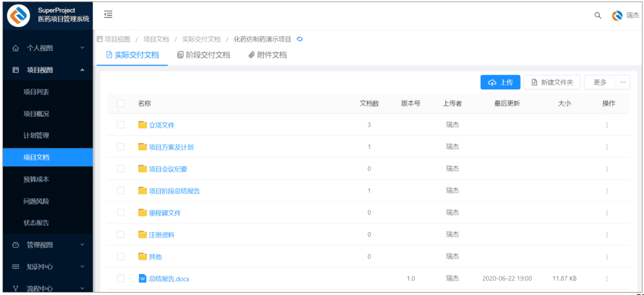Switch to the 附件文档 tab
The height and width of the screenshot is (295, 644).
point(267,55)
